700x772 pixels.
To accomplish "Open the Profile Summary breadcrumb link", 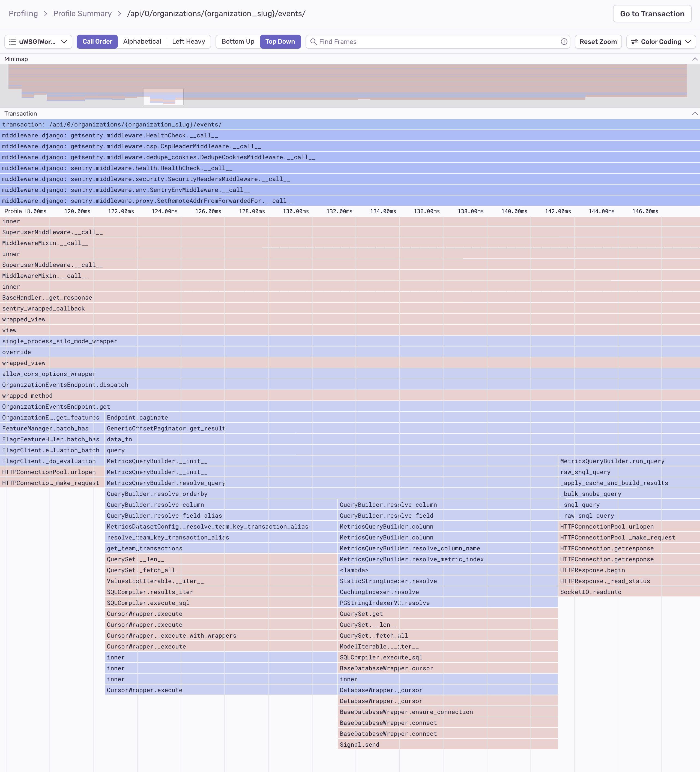I will pyautogui.click(x=82, y=14).
